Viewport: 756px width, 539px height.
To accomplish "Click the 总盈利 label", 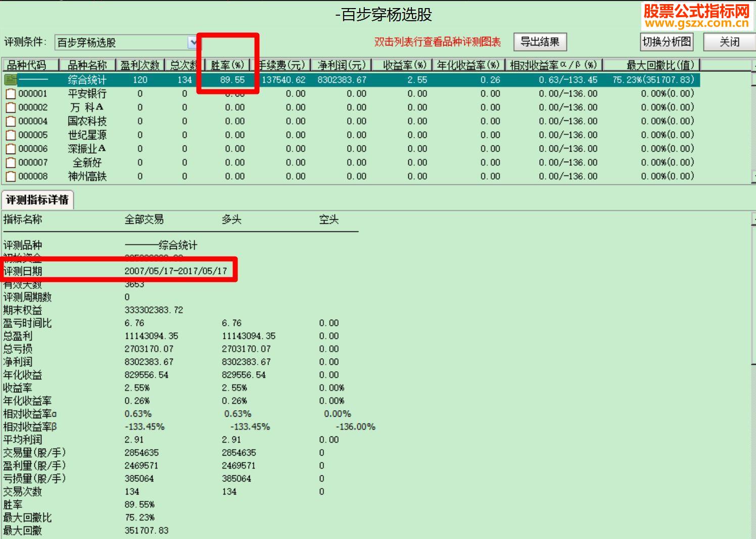I will point(18,336).
